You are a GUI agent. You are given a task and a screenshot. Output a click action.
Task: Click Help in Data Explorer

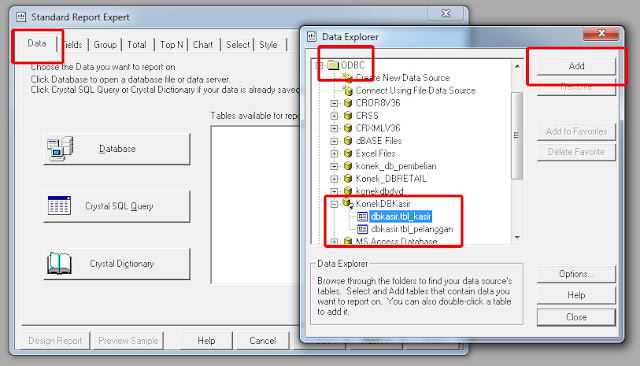pos(576,295)
